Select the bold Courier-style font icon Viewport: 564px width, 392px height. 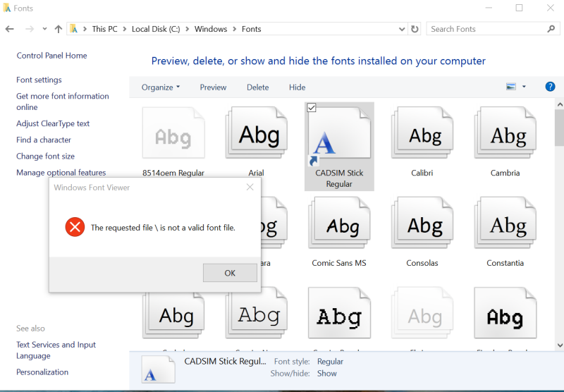pyautogui.click(x=339, y=313)
